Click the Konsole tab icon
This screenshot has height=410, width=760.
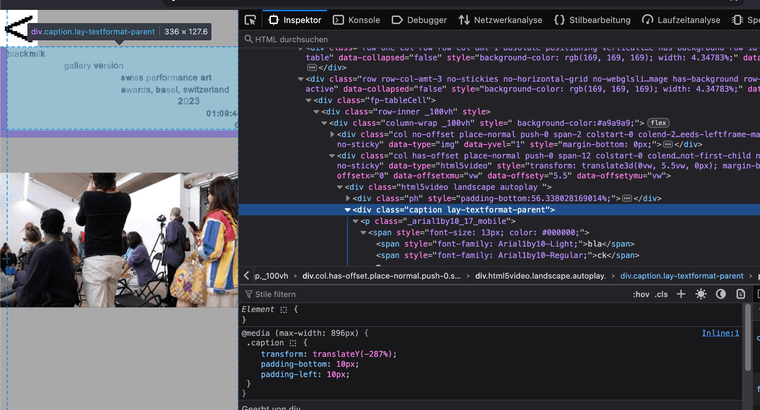pos(338,20)
